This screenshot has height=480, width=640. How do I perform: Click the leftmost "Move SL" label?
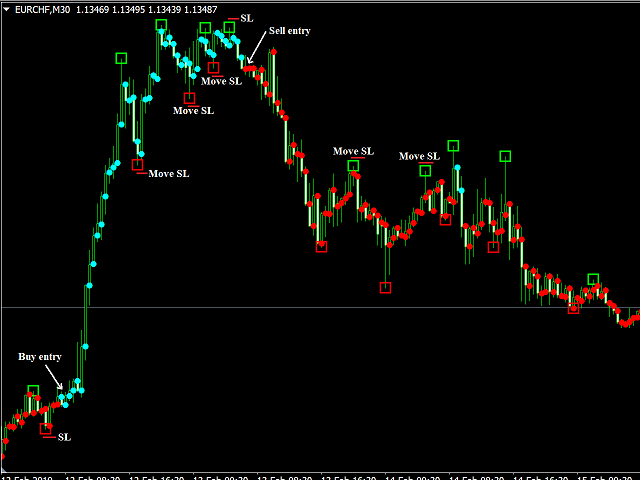coord(168,174)
